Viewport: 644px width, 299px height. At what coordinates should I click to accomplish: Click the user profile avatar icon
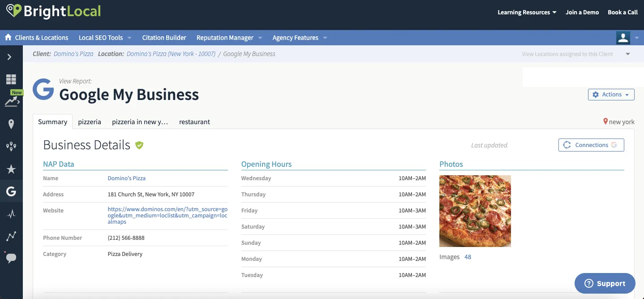point(623,38)
